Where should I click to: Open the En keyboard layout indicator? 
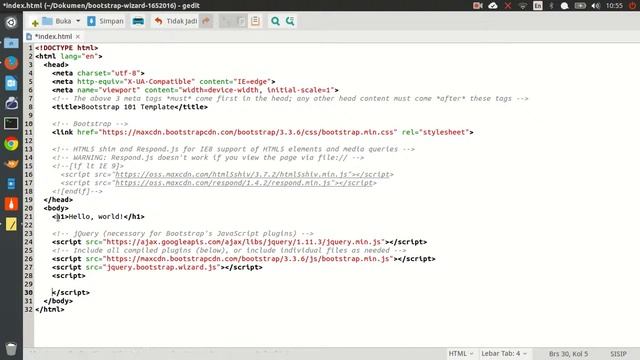(x=538, y=6)
